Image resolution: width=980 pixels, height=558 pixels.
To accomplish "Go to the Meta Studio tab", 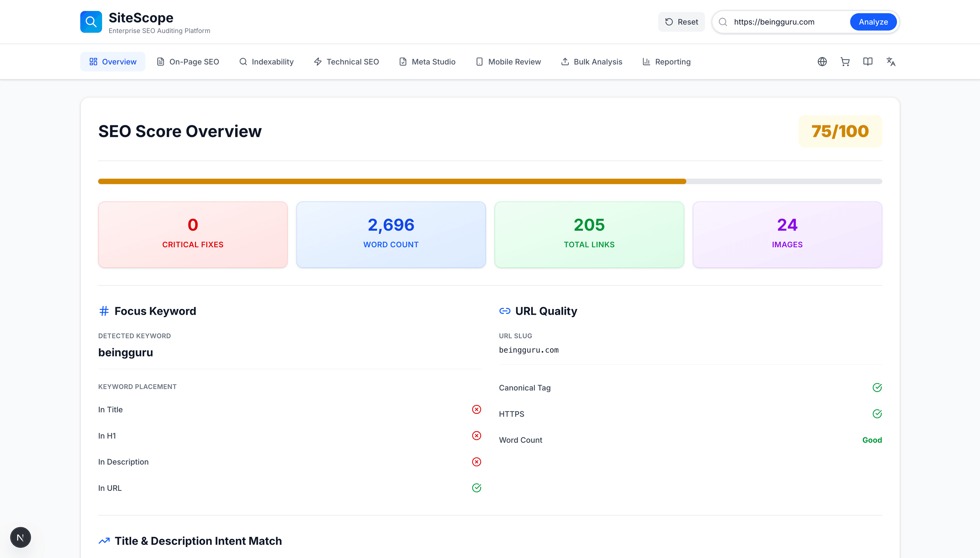I will [427, 62].
